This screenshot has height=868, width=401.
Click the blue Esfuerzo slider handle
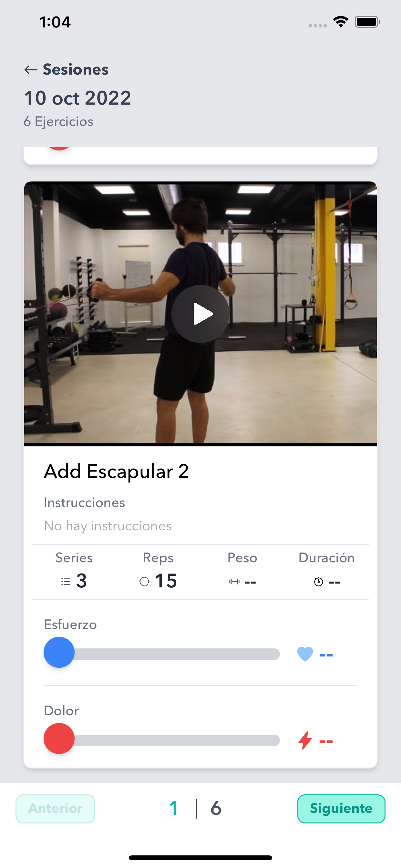point(59,652)
